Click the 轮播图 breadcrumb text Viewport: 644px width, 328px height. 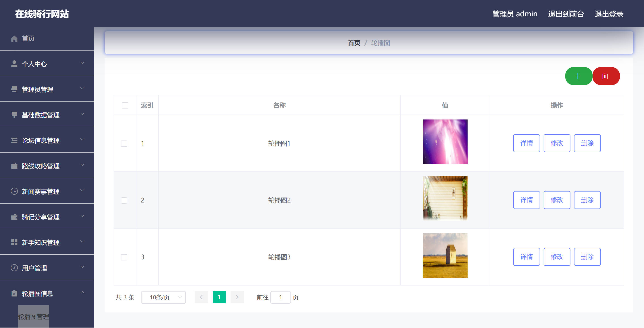(x=381, y=43)
